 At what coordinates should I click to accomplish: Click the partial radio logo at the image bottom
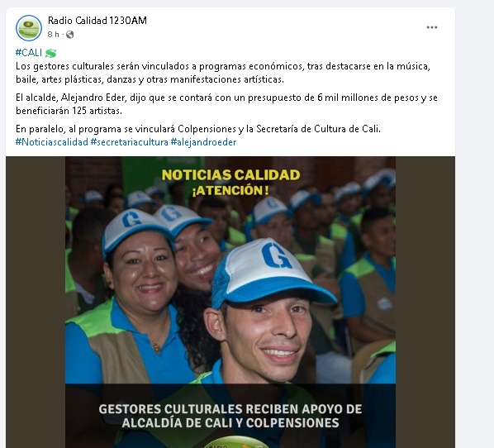click(235, 442)
